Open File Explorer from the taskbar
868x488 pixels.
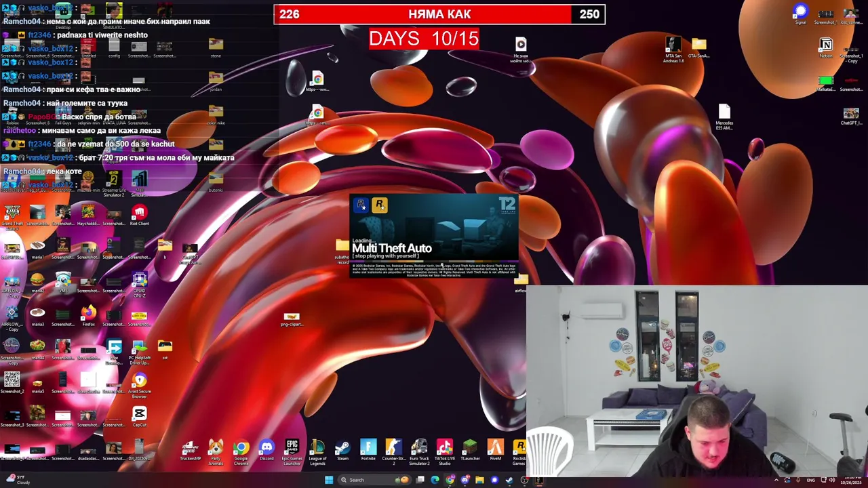pos(479,480)
